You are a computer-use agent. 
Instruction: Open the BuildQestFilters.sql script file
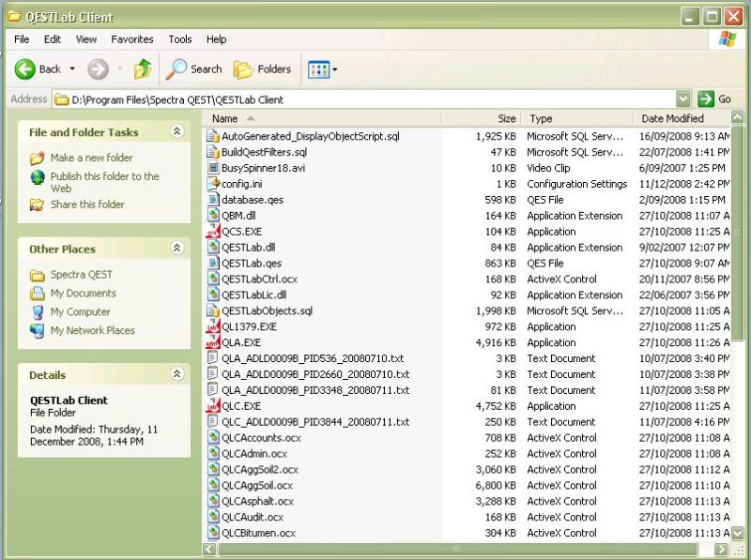click(260, 152)
